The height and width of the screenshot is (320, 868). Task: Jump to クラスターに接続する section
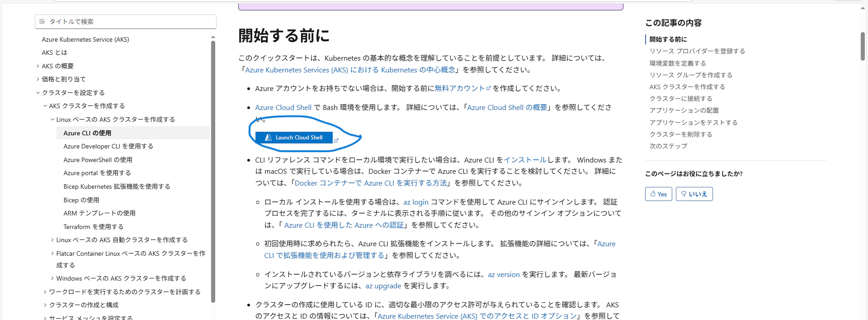(681, 99)
